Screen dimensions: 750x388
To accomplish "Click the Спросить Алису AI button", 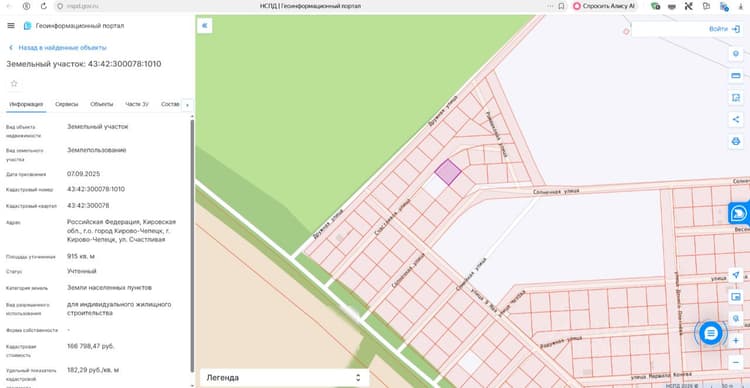I will coord(605,6).
